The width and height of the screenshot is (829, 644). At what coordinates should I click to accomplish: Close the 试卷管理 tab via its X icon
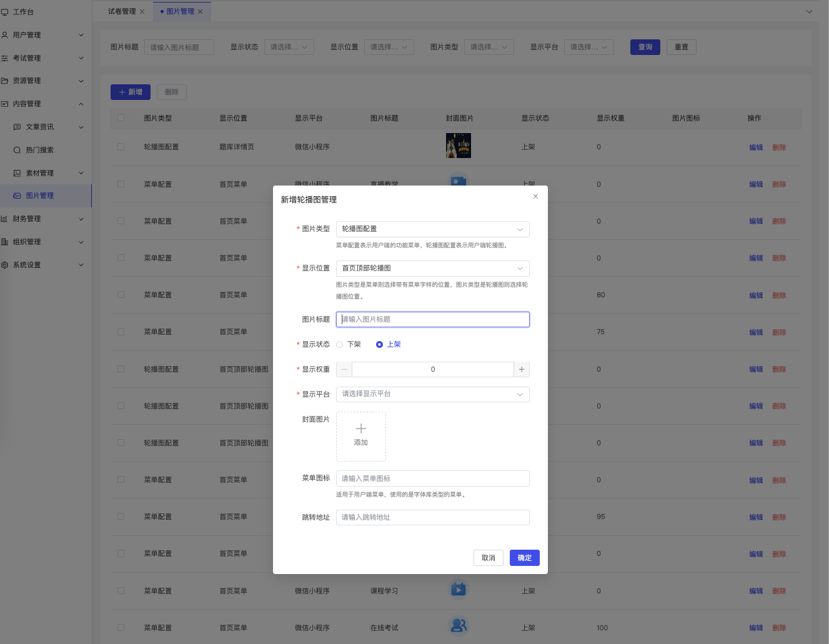142,12
